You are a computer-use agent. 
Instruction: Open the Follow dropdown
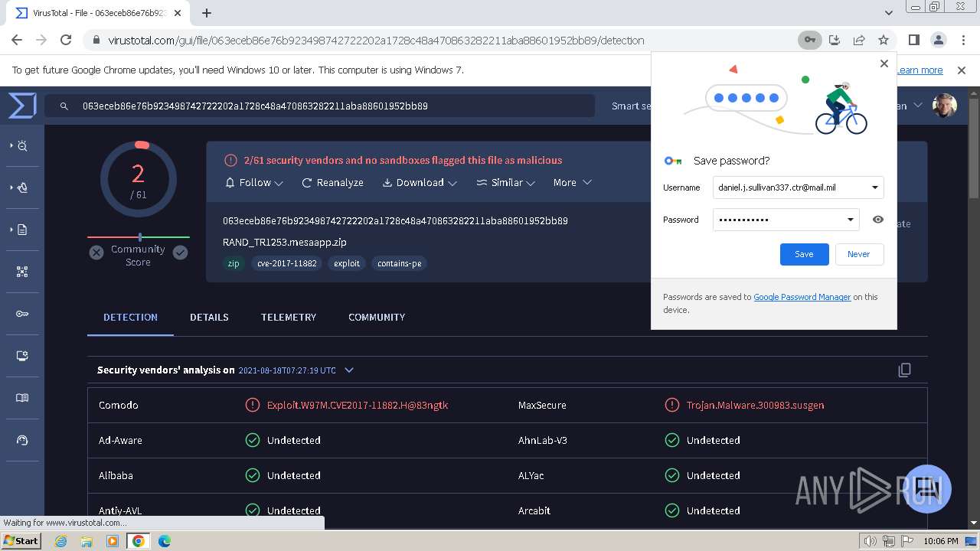254,183
